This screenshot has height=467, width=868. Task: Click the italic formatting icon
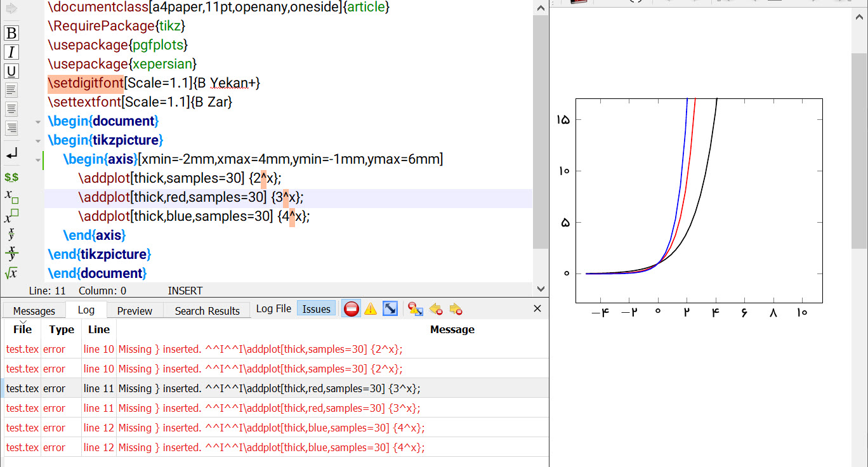pos(11,52)
